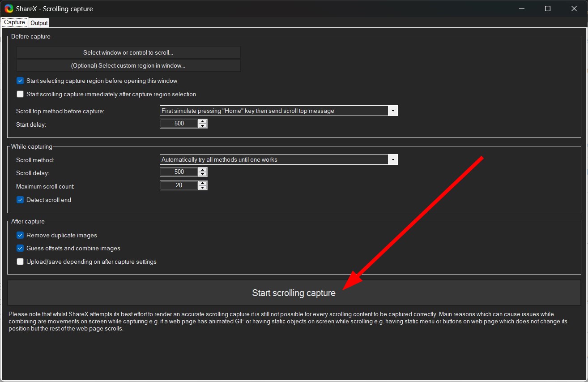Click the 'Scroll method:' label
This screenshot has height=382, width=588.
click(35, 160)
